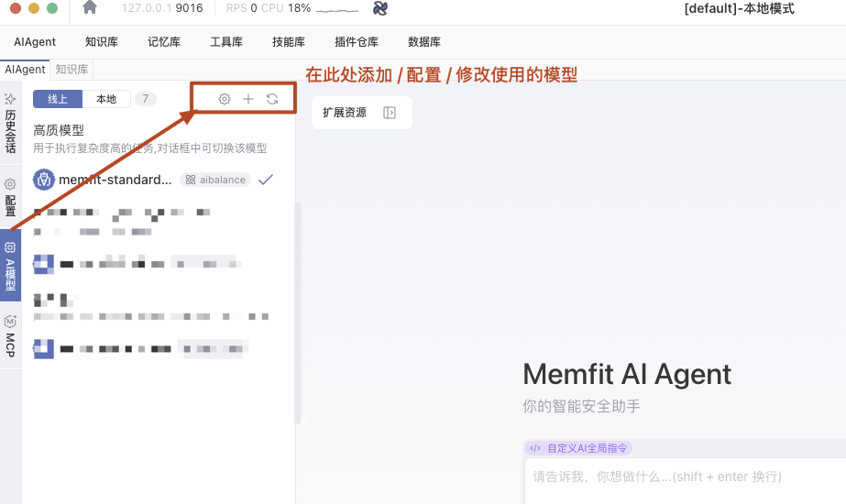Open MCP sidebar panel
Image resolution: width=846 pixels, height=504 pixels.
click(x=10, y=336)
